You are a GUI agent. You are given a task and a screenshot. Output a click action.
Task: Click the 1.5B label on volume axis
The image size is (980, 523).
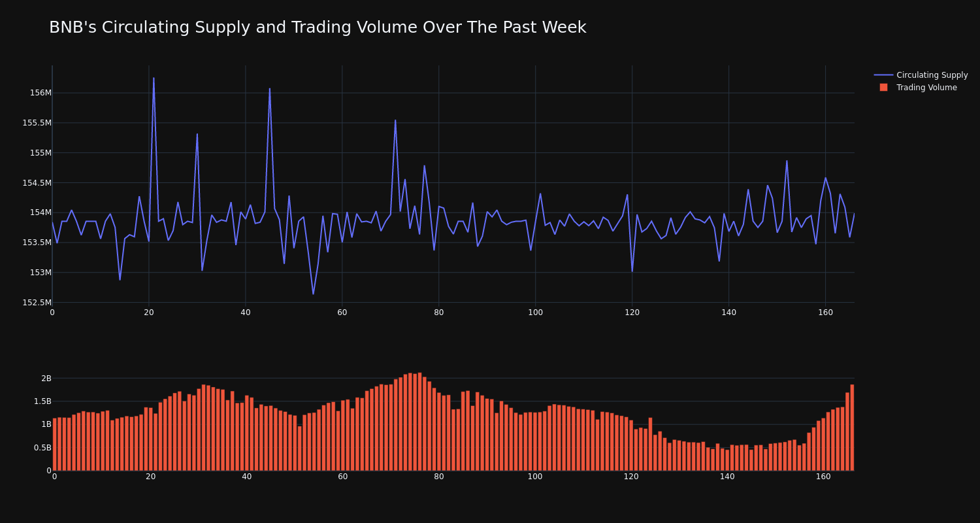click(42, 401)
